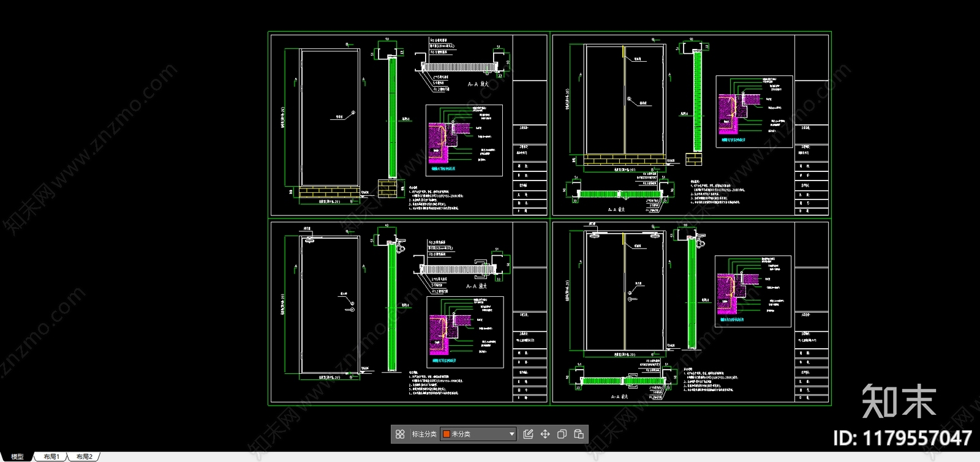Click the top-right double door drawing sheet

(x=690, y=125)
